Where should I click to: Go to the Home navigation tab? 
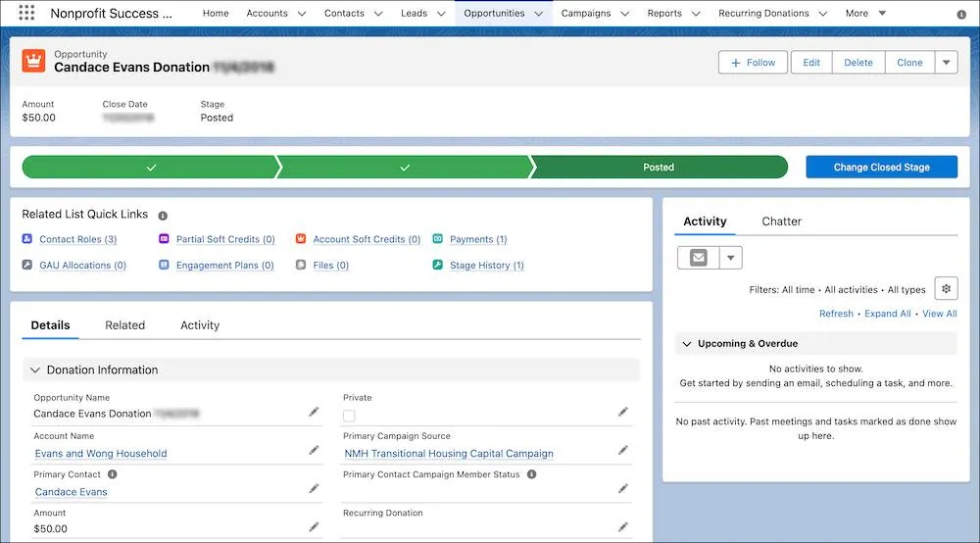click(x=216, y=13)
